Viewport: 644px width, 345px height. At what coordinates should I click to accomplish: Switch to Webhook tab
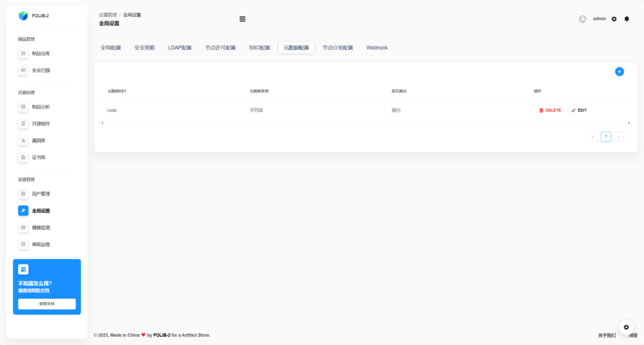(x=377, y=48)
